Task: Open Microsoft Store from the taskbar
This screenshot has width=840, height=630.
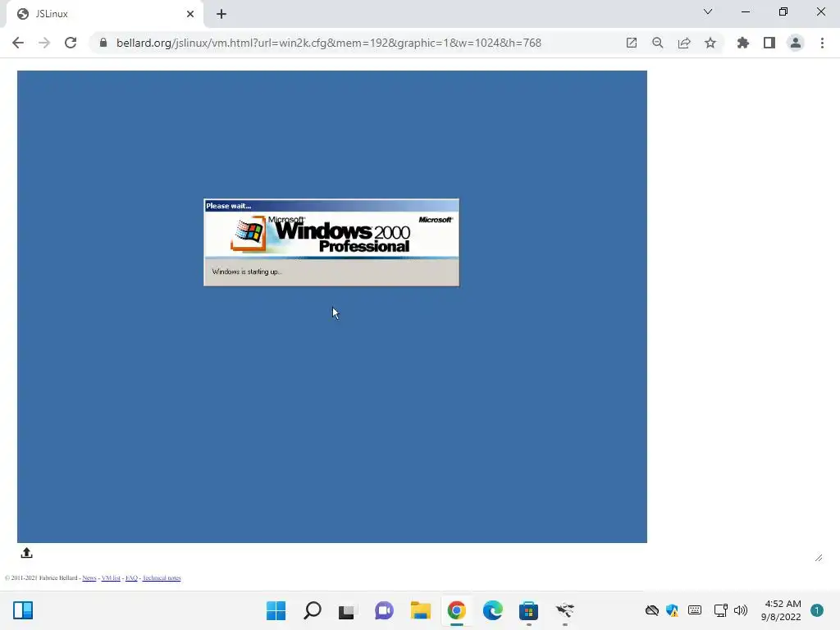Action: click(529, 610)
